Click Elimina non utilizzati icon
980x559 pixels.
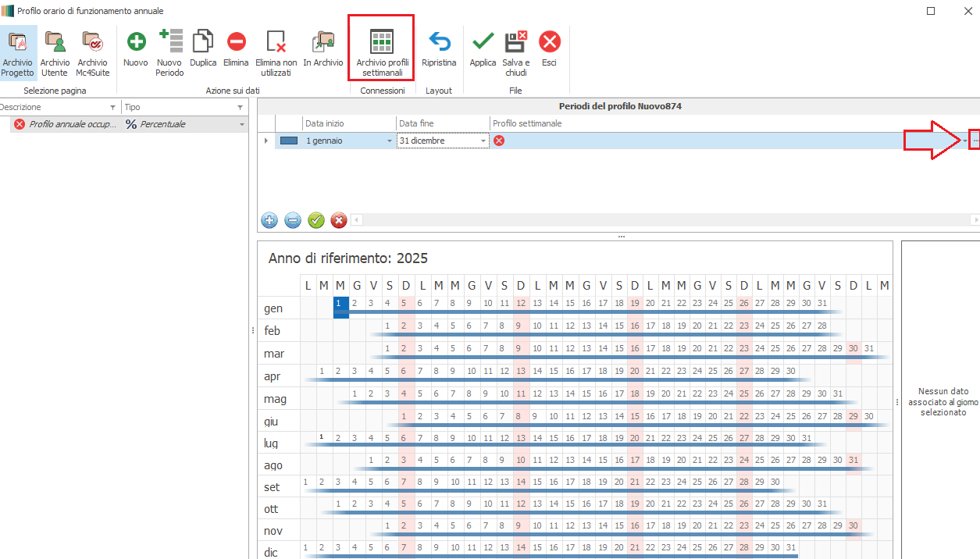[276, 42]
